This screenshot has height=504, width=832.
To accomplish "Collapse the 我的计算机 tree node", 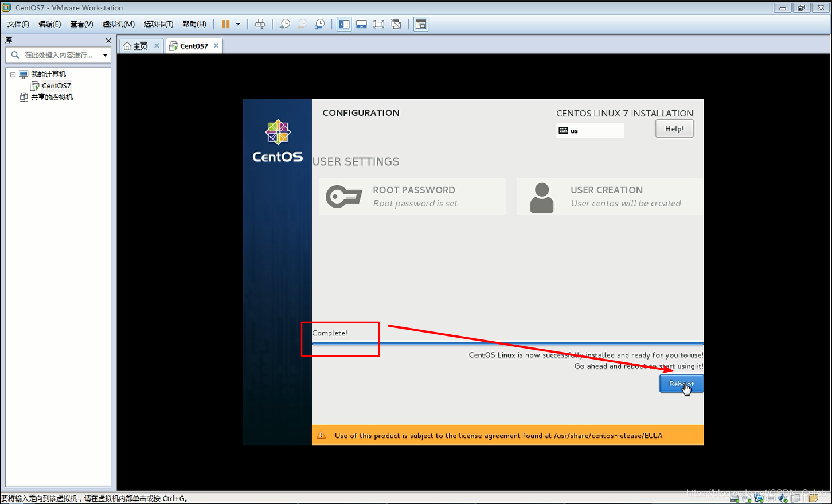I will coord(13,75).
